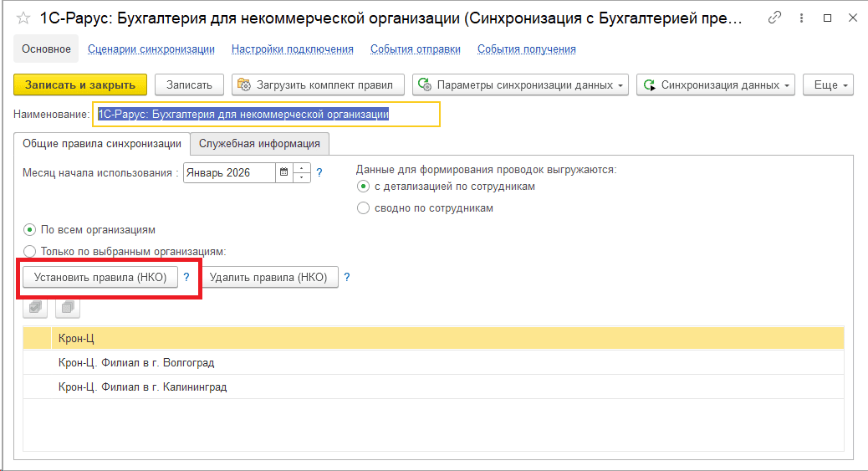Viewport: 868px width, 471px height.
Task: Choose 'По всем организациям' radio button
Action: 29,229
